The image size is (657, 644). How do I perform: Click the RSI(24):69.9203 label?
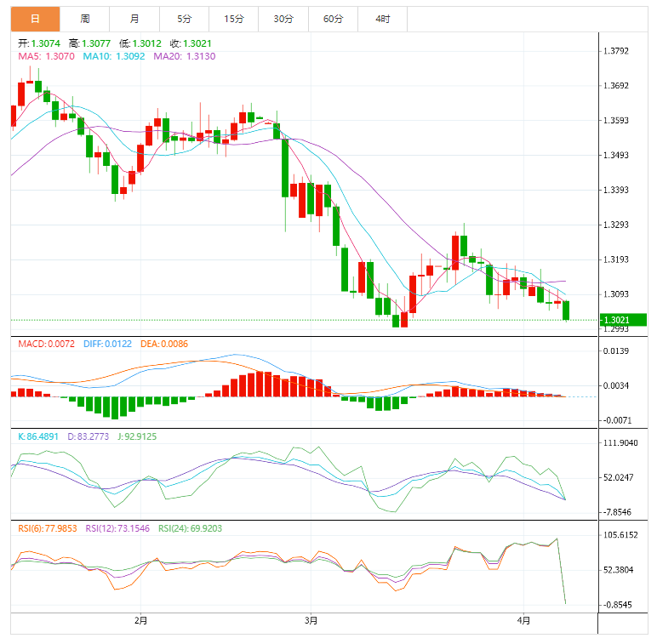click(190, 528)
